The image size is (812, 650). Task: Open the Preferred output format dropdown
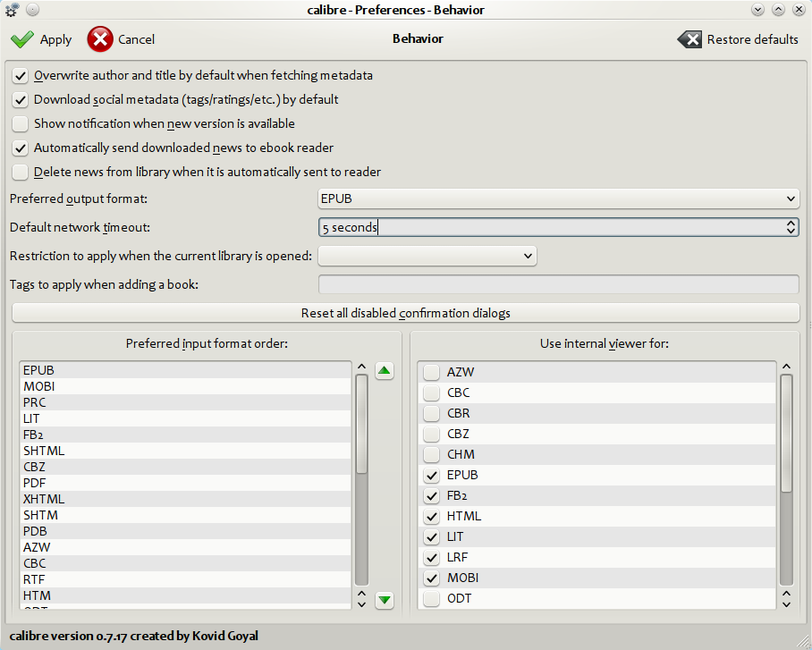[x=559, y=198]
